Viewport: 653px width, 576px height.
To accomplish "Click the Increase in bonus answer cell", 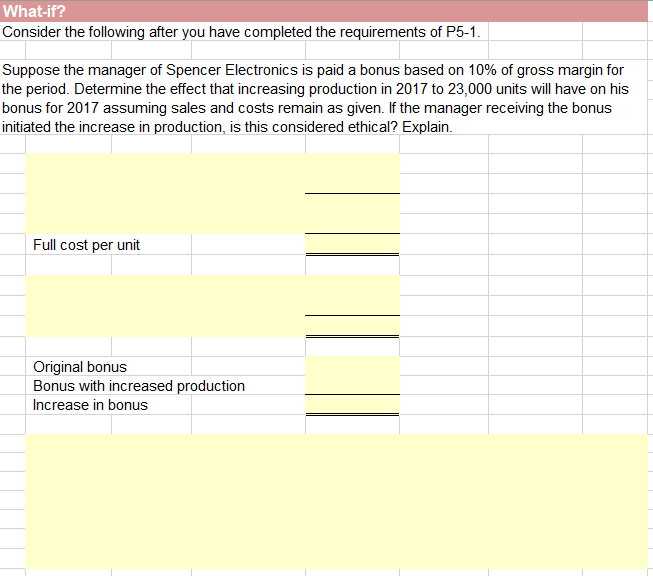I will coord(352,404).
